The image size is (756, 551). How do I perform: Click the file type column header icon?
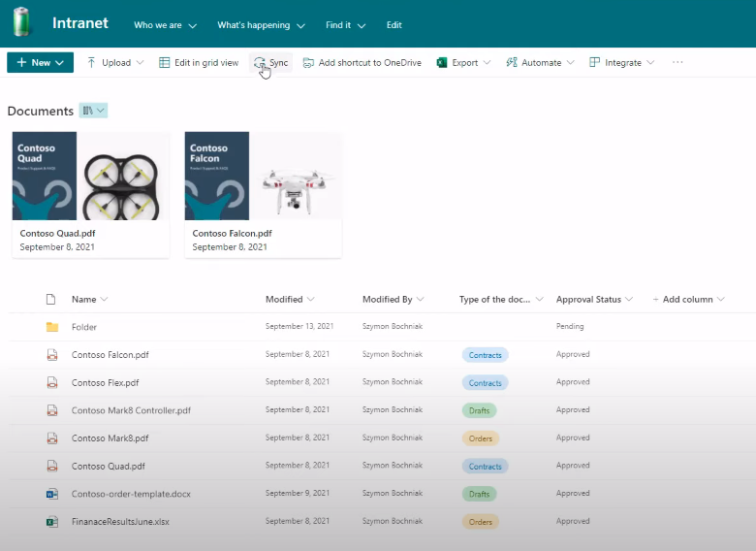[50, 300]
